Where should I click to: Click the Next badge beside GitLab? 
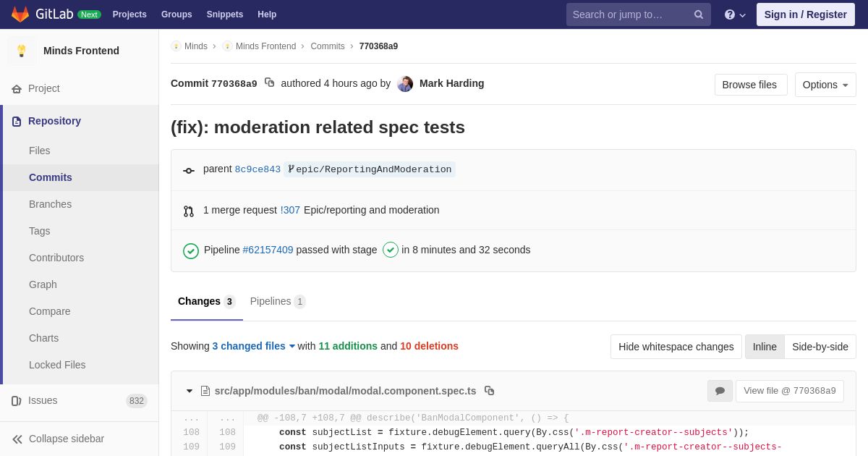[x=89, y=14]
